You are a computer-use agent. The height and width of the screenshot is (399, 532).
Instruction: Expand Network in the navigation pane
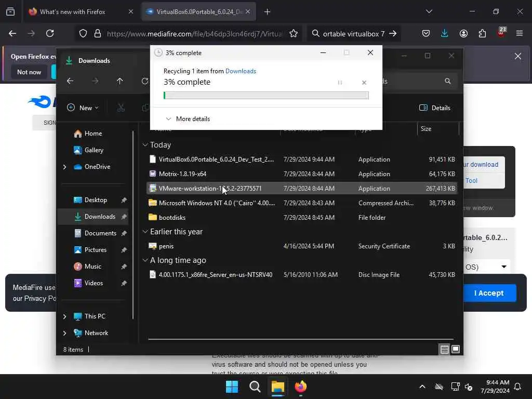click(64, 333)
